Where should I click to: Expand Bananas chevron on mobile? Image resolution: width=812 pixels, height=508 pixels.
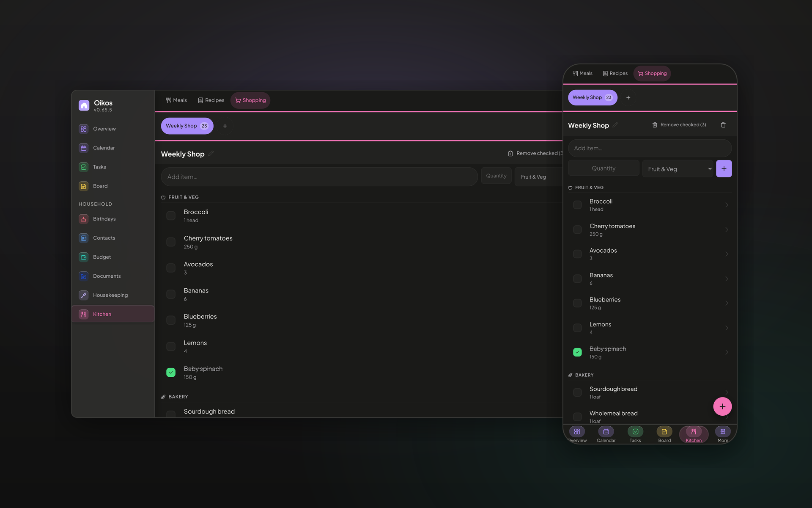click(727, 279)
